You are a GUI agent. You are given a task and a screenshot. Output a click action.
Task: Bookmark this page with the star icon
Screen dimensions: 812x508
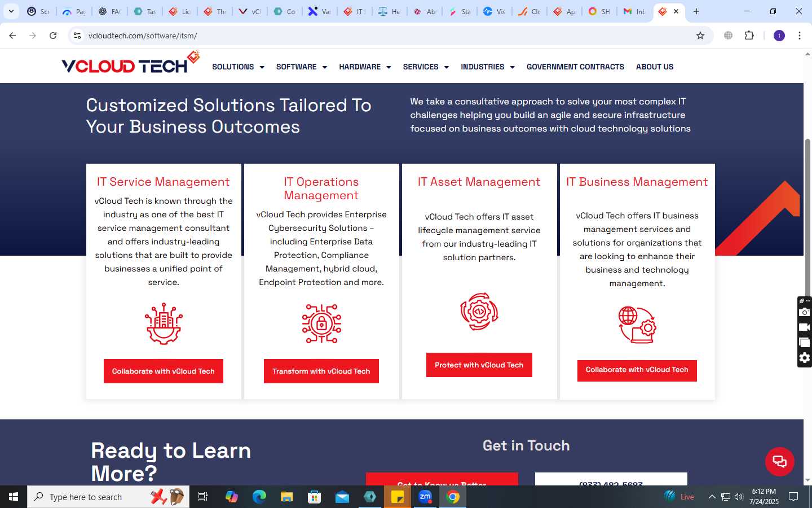[x=700, y=36]
